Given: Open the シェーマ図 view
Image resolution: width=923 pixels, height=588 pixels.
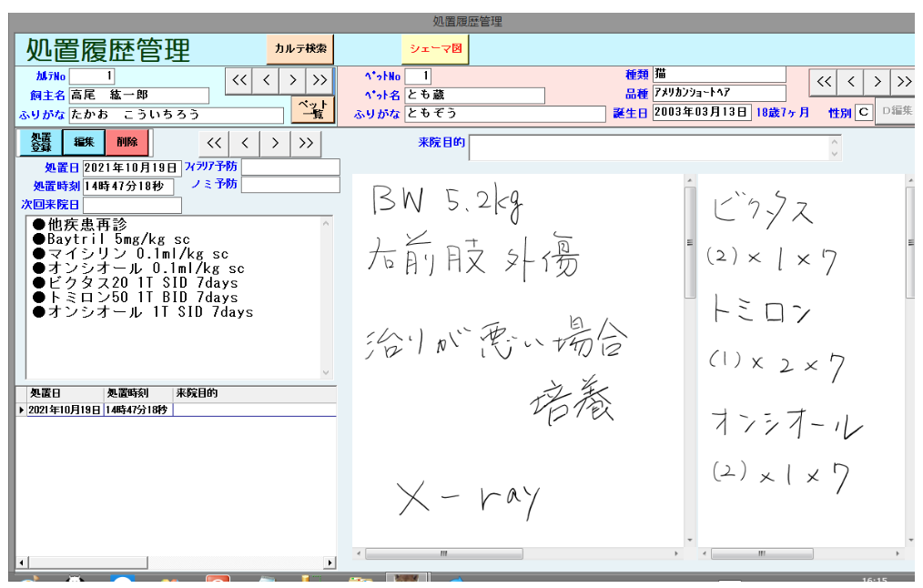Looking at the screenshot, I should 435,48.
